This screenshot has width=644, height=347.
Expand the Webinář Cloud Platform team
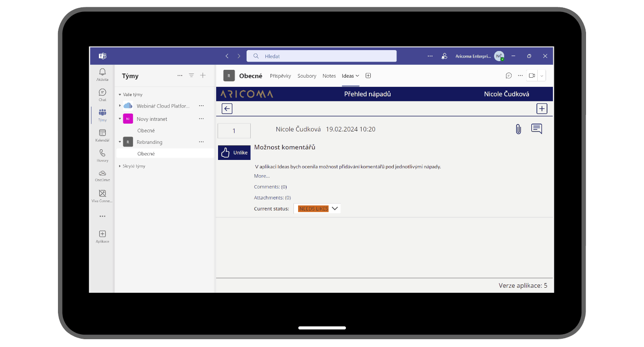pos(120,106)
